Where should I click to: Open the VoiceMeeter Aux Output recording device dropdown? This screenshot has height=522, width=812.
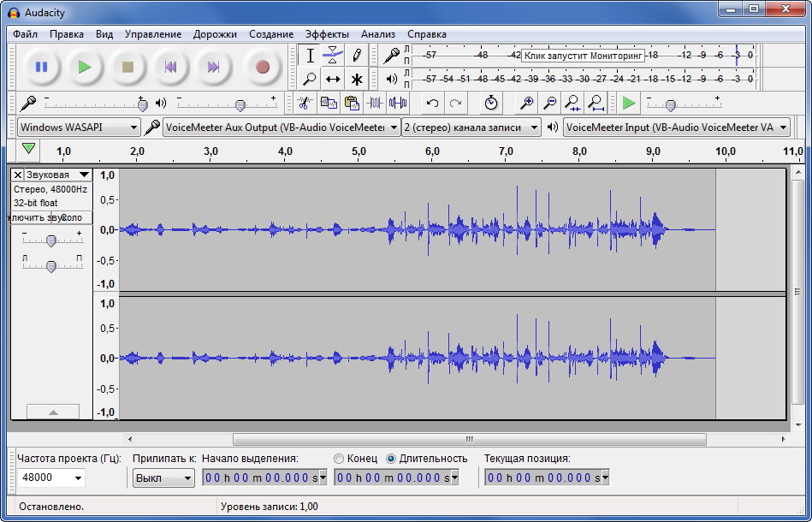coord(282,128)
